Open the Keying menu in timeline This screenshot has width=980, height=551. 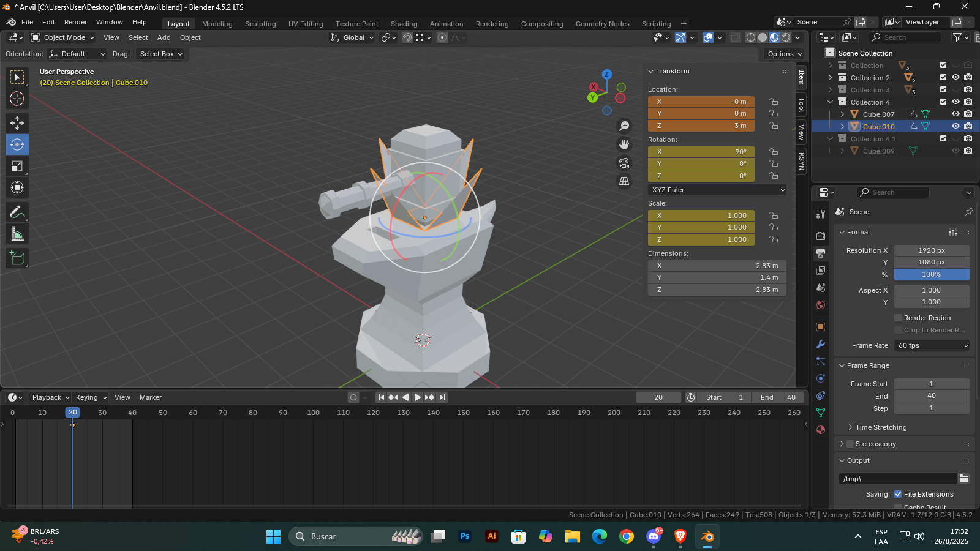(x=91, y=397)
